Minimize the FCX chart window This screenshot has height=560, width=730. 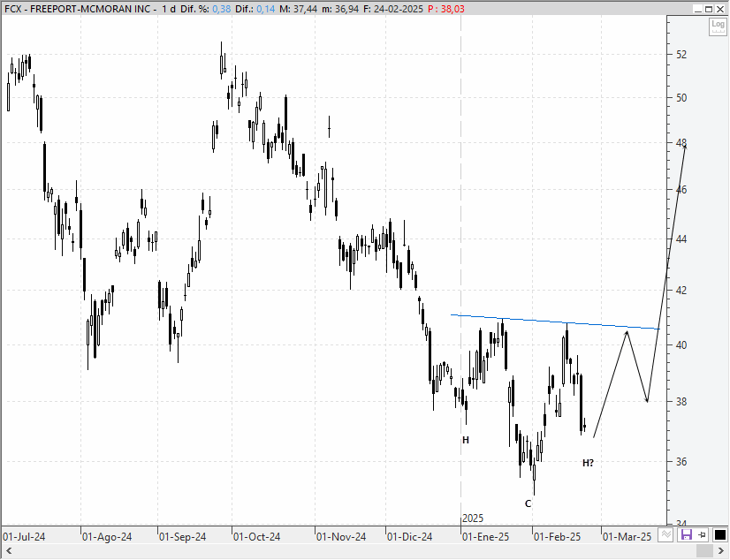698,9
